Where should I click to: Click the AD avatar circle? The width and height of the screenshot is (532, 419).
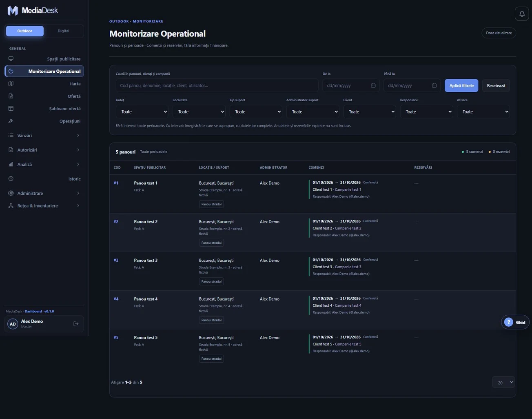click(x=13, y=324)
